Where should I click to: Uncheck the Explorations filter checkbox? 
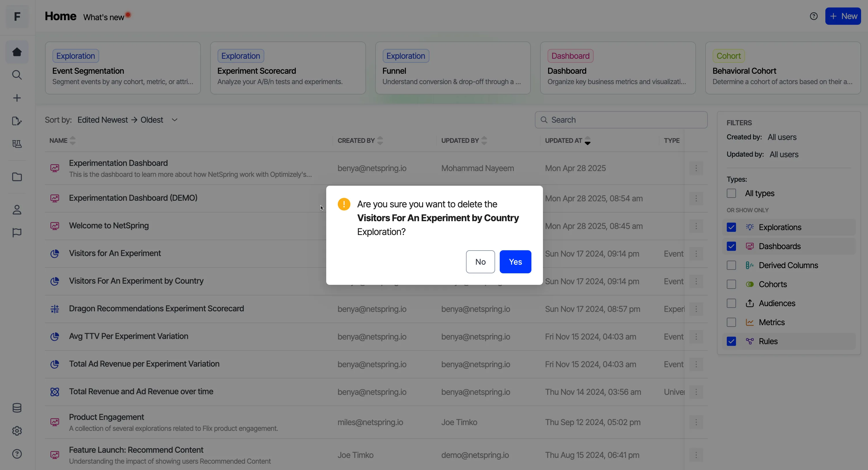click(x=731, y=227)
